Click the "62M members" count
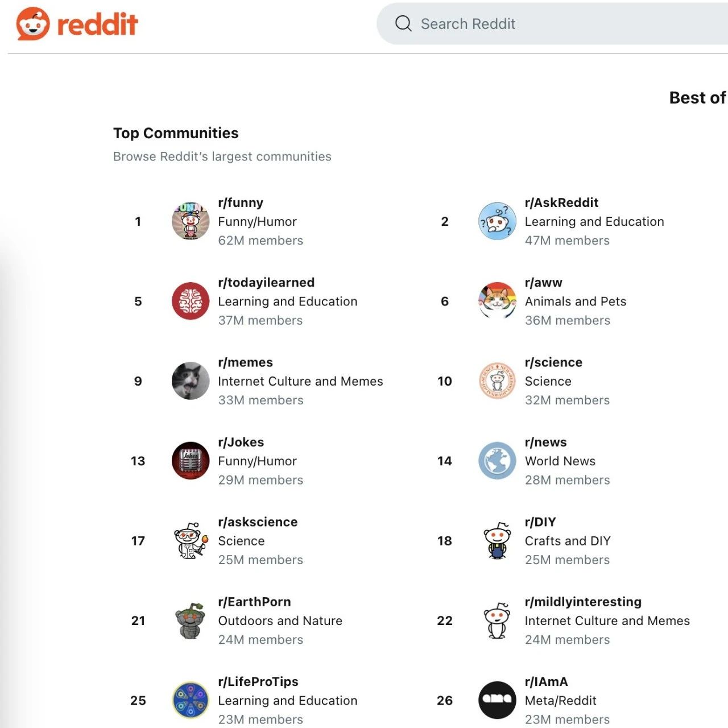This screenshot has height=728, width=728. [260, 241]
